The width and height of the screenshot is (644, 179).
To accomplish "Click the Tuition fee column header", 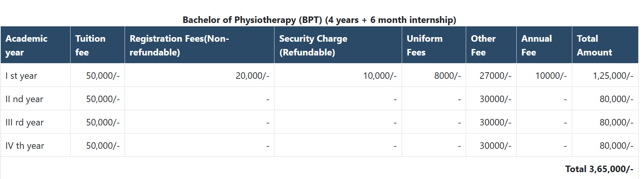I will 90,45.
